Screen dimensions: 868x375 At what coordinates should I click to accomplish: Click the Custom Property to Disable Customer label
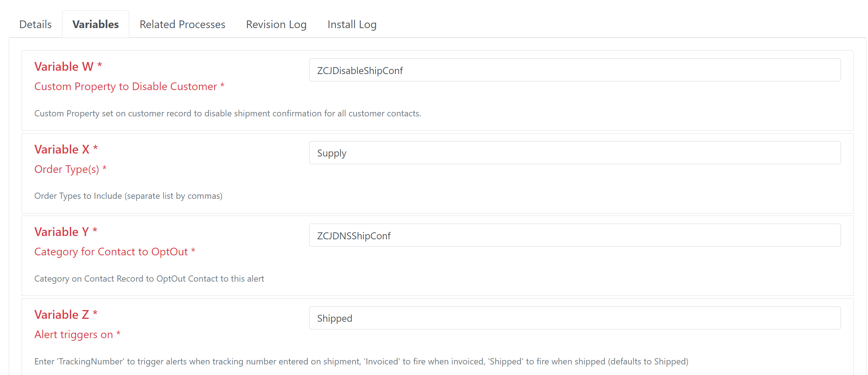pos(126,86)
